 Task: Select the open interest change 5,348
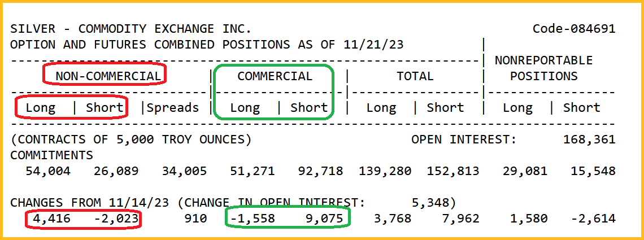pyautogui.click(x=434, y=203)
